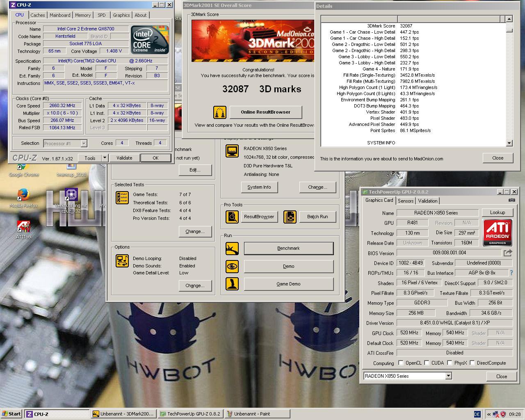
Task: Click the ResultBrowser magnifier icon in Pro Tools
Action: 232,217
